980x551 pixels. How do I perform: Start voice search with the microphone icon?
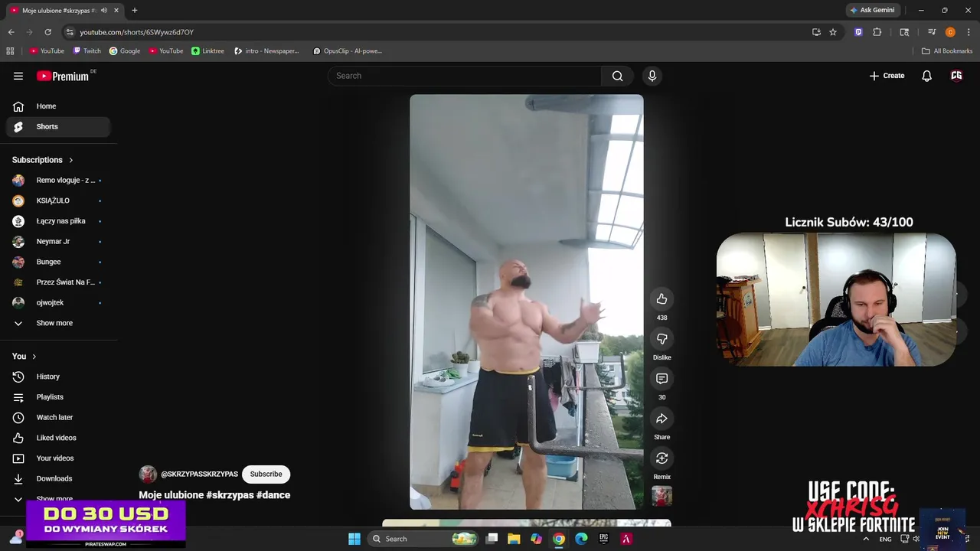[652, 76]
